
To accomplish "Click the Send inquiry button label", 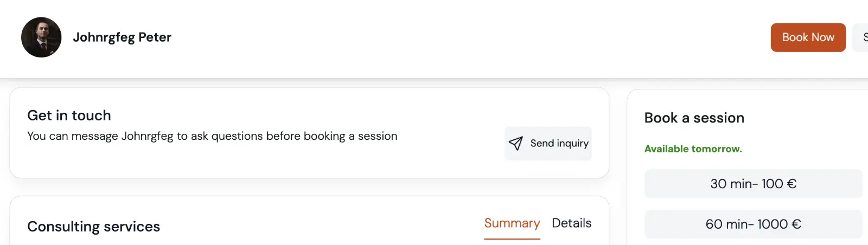I will 559,143.
